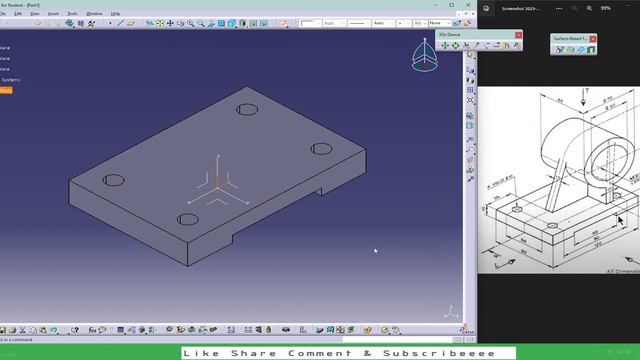Open the line thickness Auto dropdown

tap(335, 23)
